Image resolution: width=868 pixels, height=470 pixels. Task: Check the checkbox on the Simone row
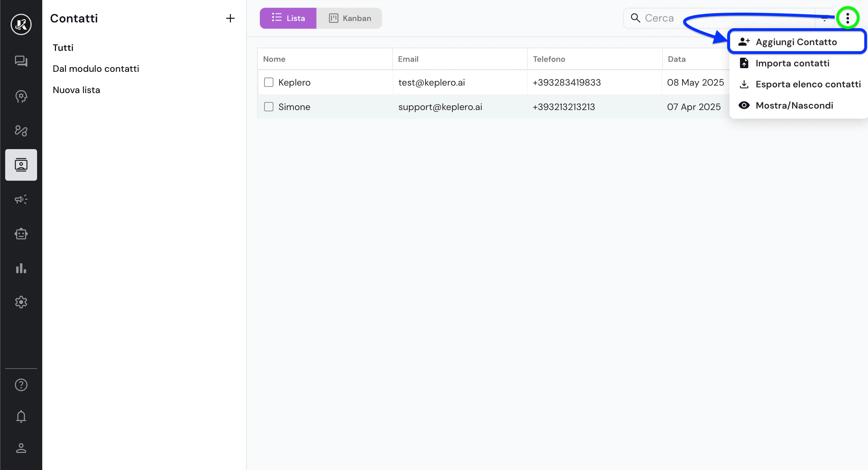(268, 107)
